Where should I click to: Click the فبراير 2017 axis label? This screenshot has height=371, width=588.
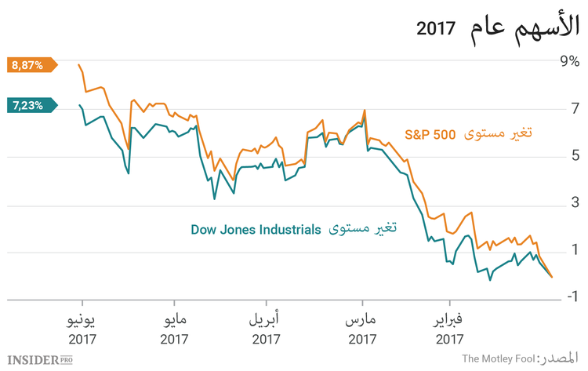point(450,329)
